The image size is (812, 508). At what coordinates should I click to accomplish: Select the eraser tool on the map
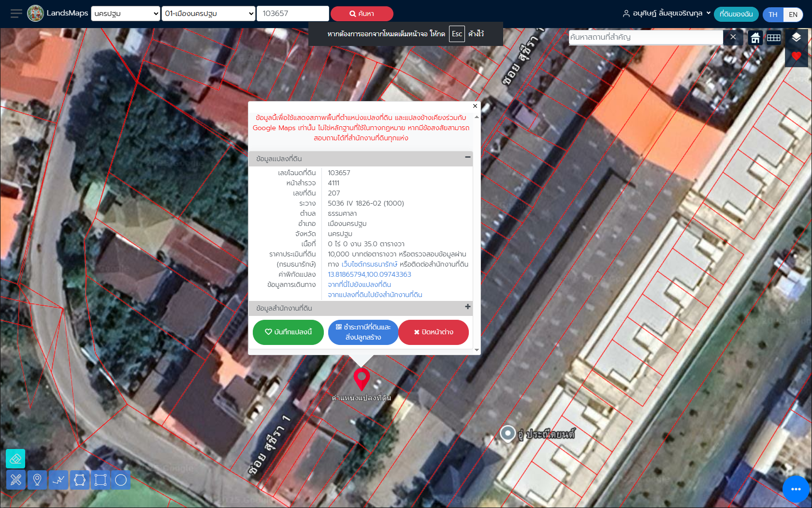[15, 459]
